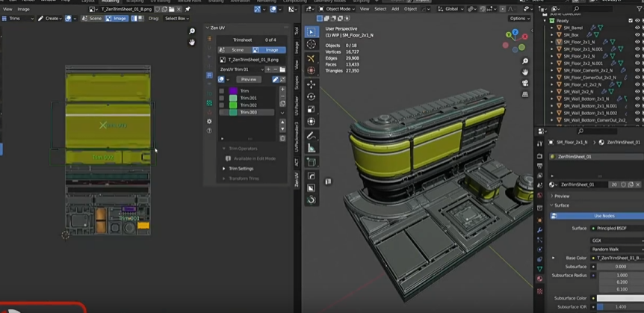
Task: Select the Move tool in 3D viewport toolbar
Action: [312, 84]
